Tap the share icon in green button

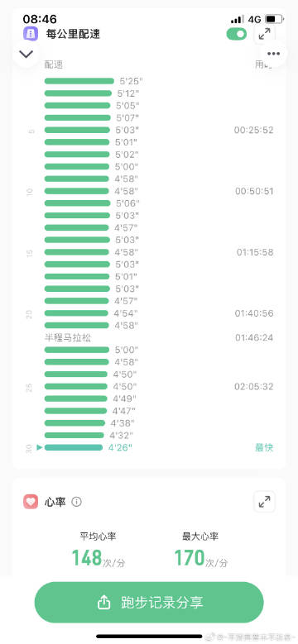click(104, 603)
